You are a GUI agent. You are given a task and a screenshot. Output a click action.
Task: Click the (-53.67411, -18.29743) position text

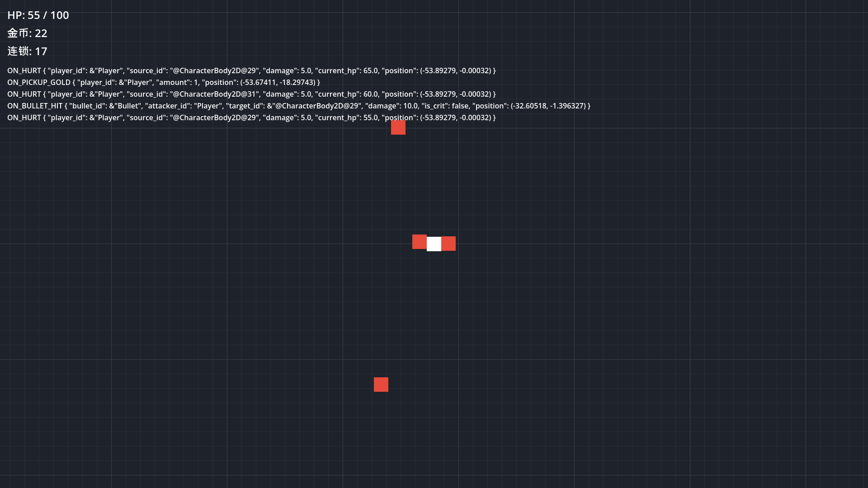278,82
